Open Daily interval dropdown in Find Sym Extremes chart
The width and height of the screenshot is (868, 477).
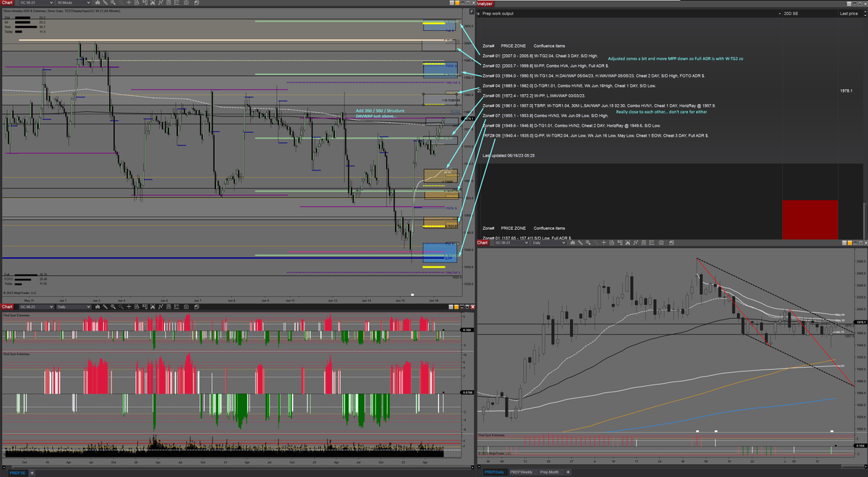coord(74,306)
